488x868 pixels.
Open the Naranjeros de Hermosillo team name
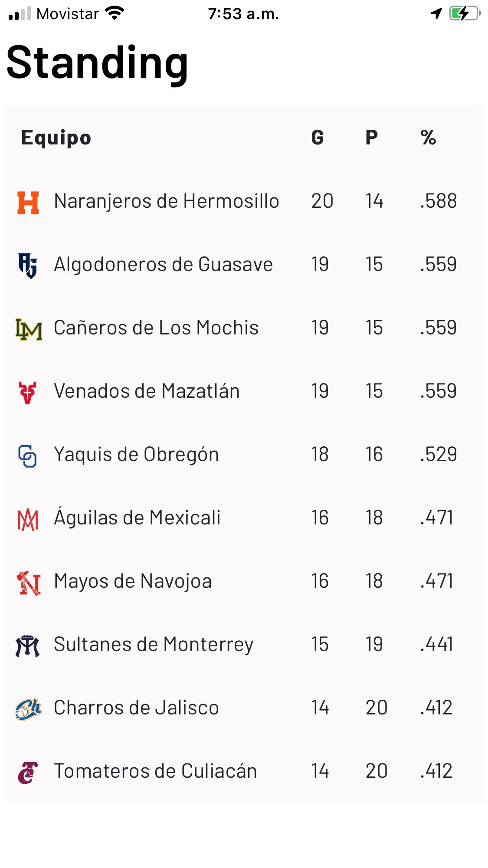coord(166,201)
